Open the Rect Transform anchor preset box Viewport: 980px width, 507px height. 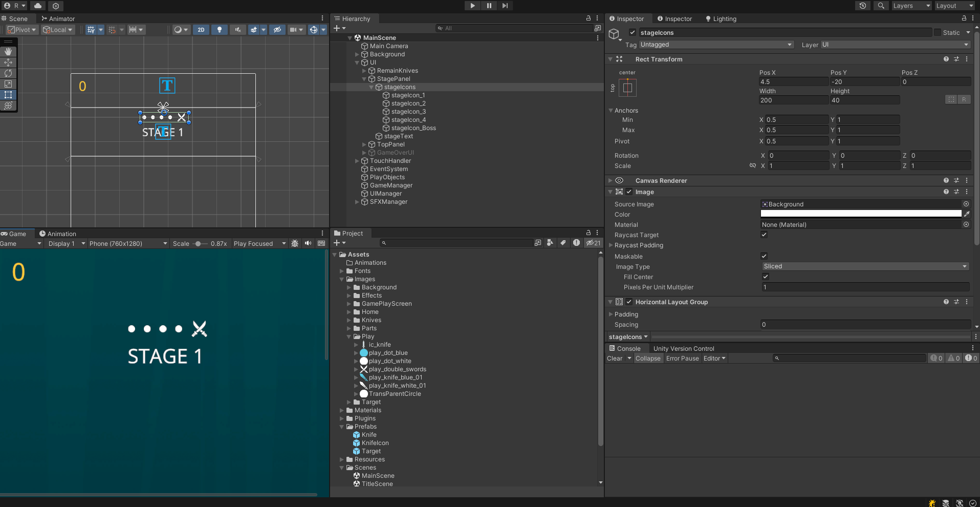(x=627, y=88)
